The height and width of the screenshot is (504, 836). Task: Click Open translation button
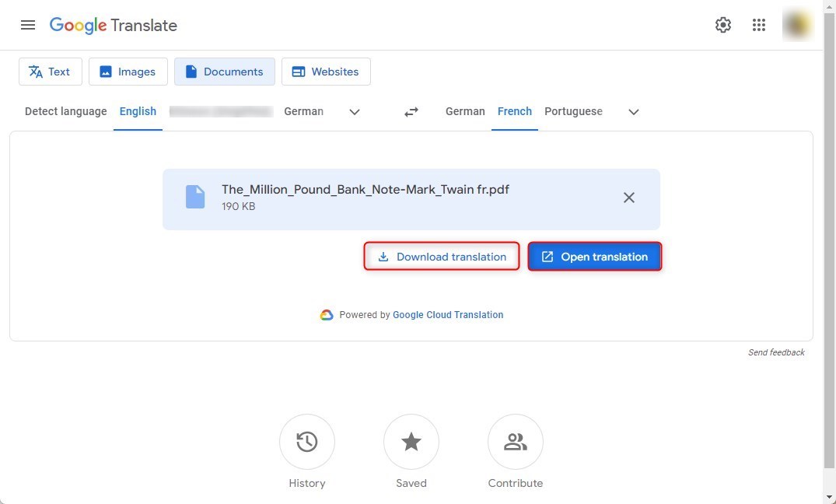(x=595, y=257)
